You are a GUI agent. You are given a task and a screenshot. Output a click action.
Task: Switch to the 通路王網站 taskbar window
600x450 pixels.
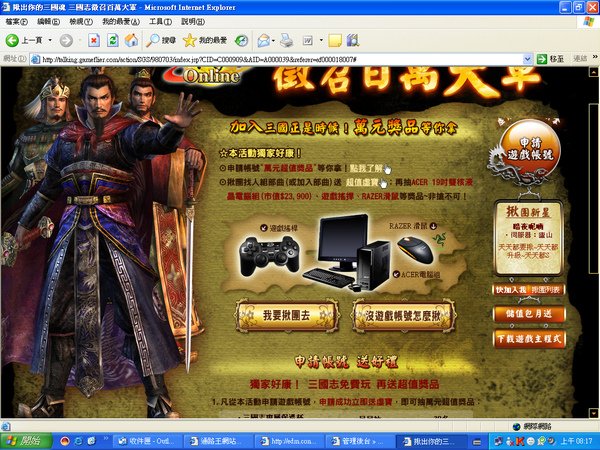[217, 441]
